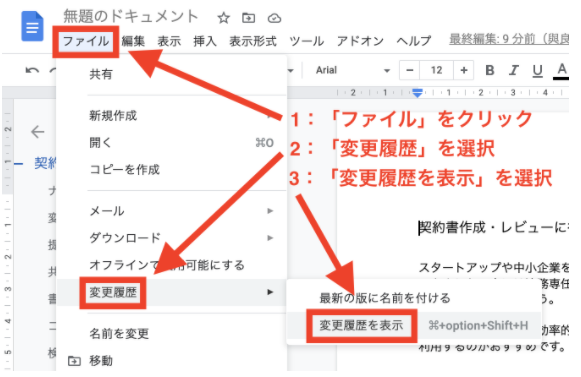Open the text color A icon
The height and width of the screenshot is (377, 581).
(x=561, y=70)
